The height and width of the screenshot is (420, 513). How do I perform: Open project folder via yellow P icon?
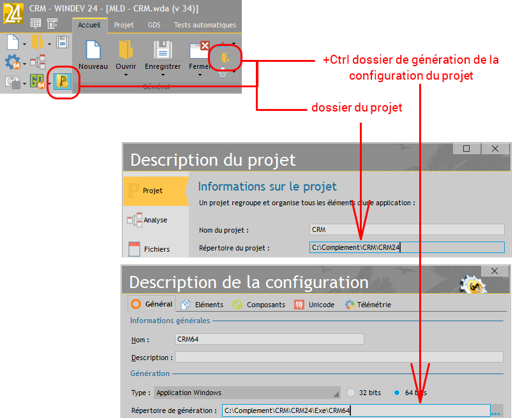63,82
